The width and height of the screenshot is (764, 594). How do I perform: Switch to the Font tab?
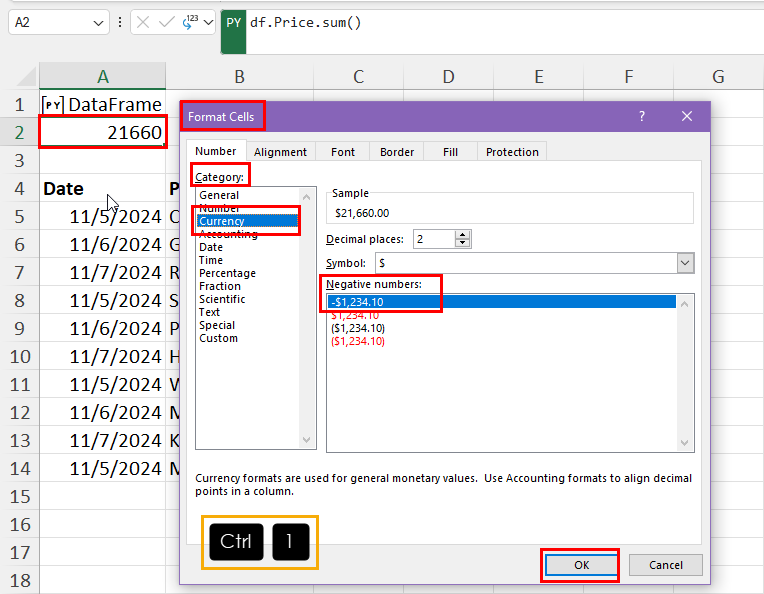(343, 152)
